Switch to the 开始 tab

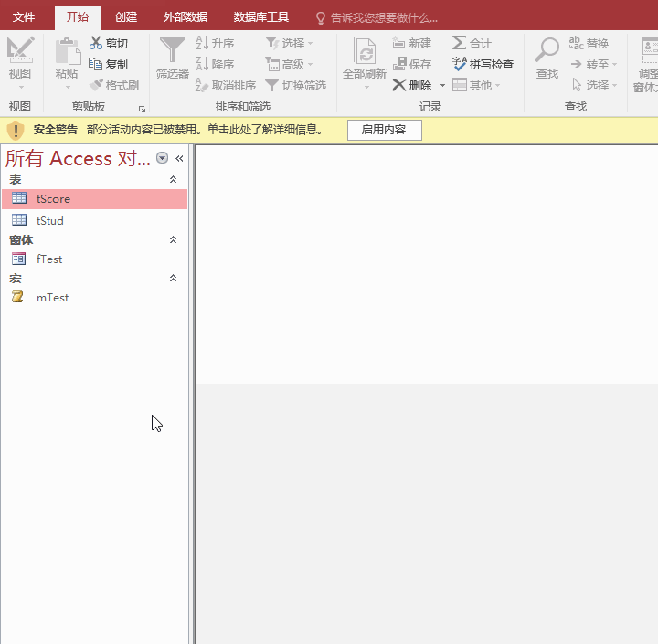(77, 17)
